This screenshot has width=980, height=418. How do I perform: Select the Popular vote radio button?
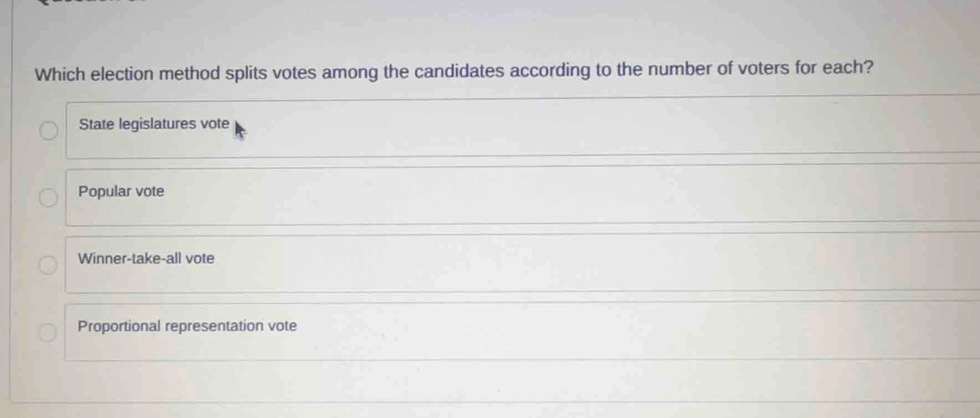(x=48, y=197)
